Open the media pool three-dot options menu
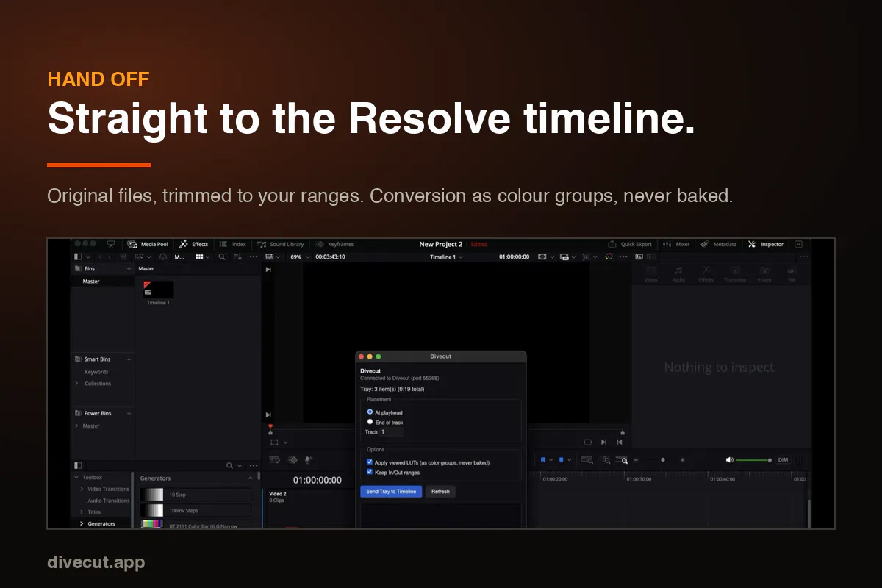Screen dimensions: 882x588 (254, 257)
